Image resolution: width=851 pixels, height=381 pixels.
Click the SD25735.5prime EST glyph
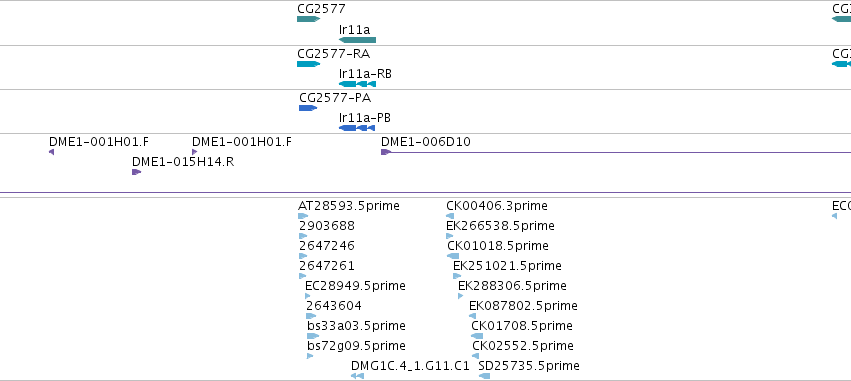484,376
